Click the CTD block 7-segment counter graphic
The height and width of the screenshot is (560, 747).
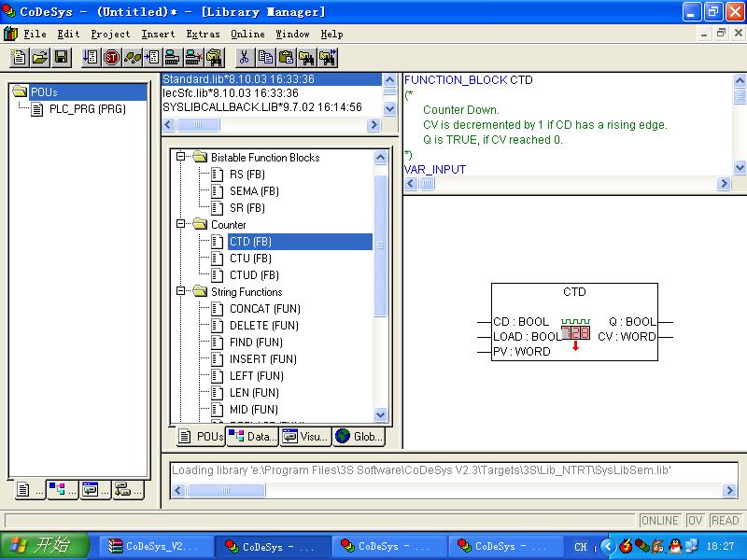[x=575, y=333]
